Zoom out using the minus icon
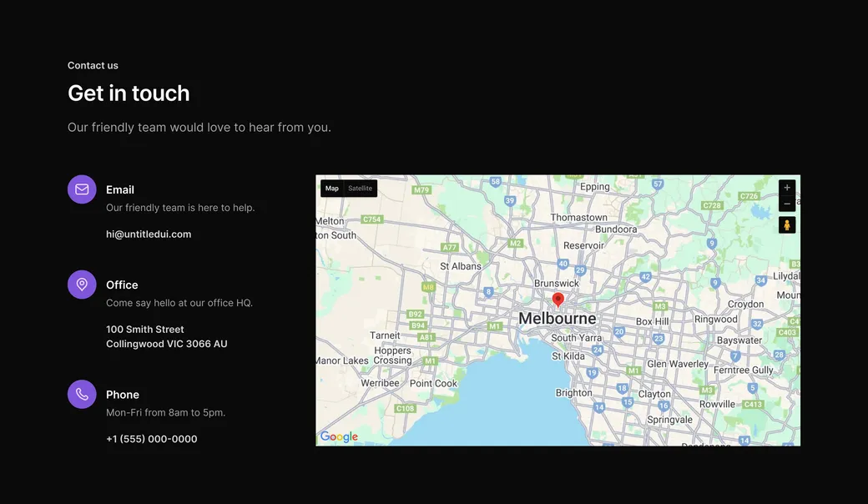 (786, 203)
